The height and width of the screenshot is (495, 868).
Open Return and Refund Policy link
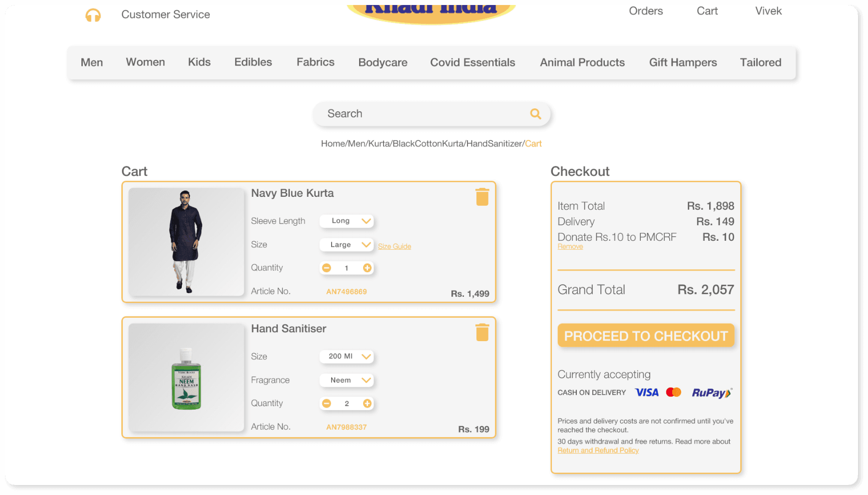pyautogui.click(x=598, y=451)
